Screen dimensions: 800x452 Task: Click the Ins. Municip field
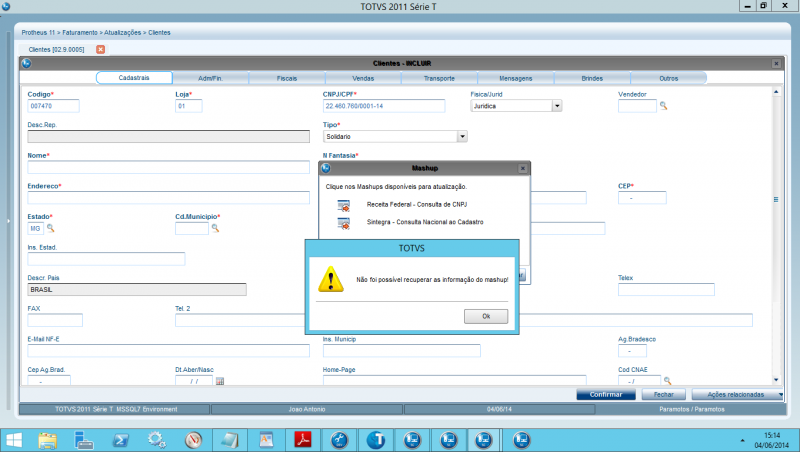pyautogui.click(x=402, y=351)
